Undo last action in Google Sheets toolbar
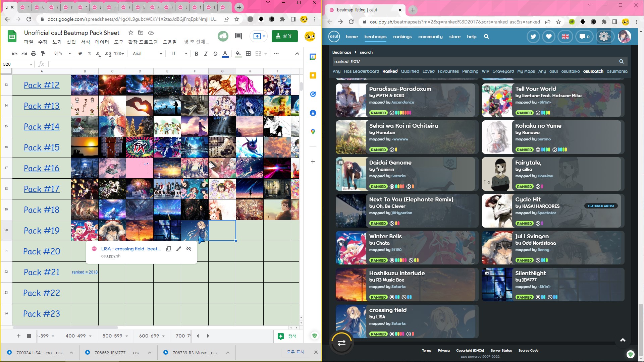644x362 pixels. (x=14, y=54)
